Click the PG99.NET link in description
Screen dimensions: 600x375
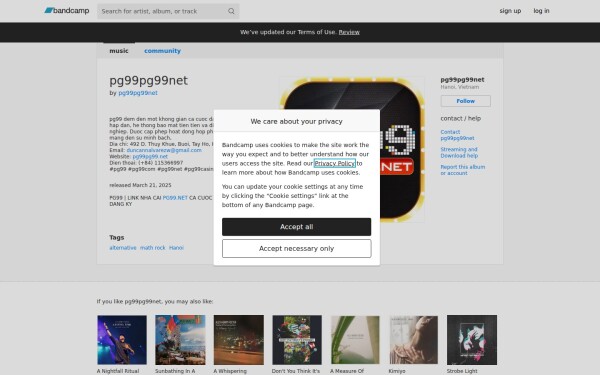175,198
